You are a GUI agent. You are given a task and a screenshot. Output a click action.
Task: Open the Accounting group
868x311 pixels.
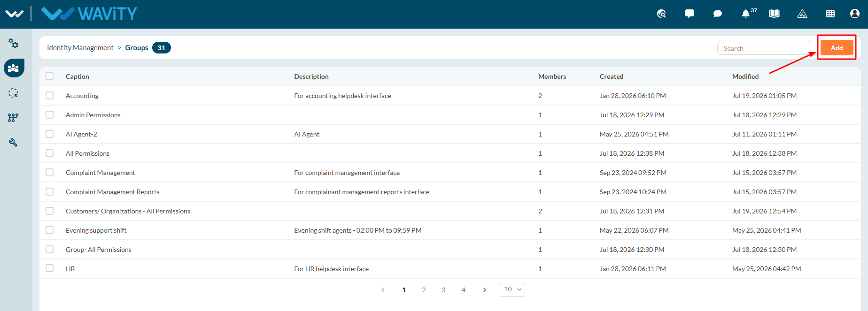click(x=82, y=96)
